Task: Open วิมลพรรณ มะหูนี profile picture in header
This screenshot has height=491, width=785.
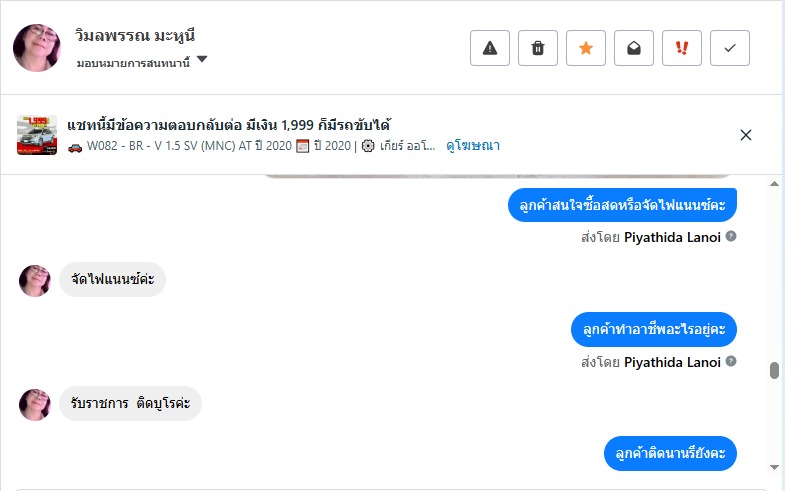Action: [37, 48]
